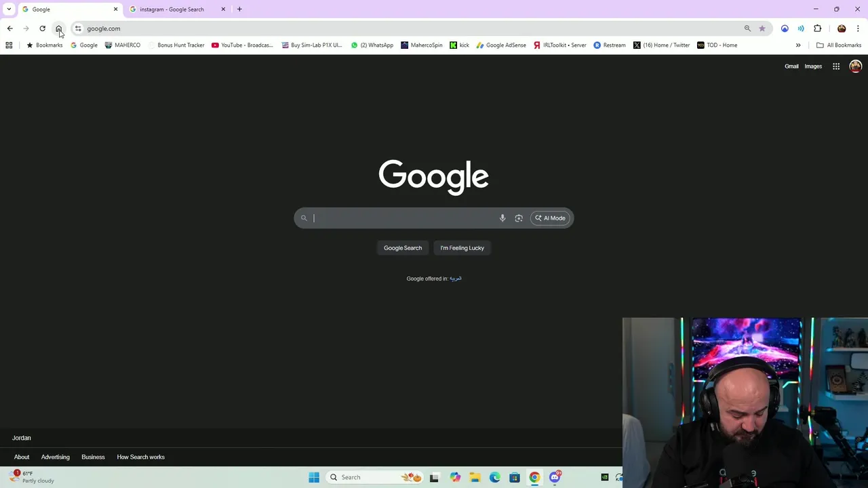Open the weather widget showing 61°F
Viewport: 868px width, 488px height.
(x=32, y=477)
